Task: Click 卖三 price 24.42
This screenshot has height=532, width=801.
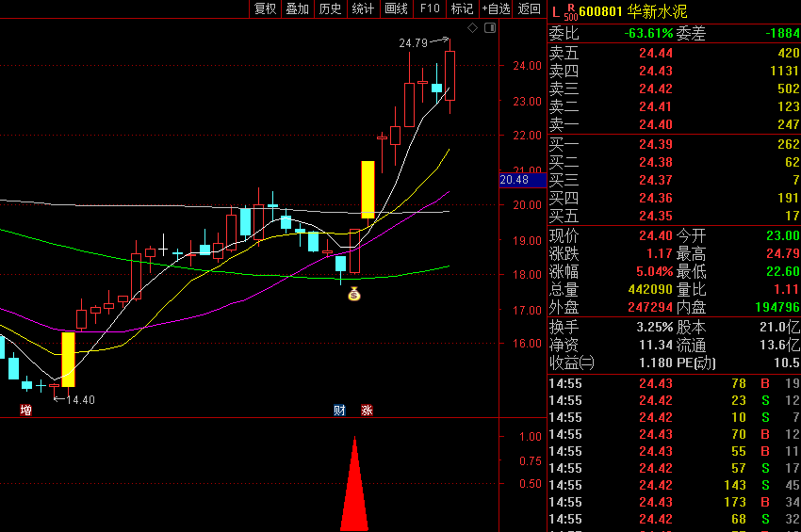Action: pyautogui.click(x=656, y=89)
